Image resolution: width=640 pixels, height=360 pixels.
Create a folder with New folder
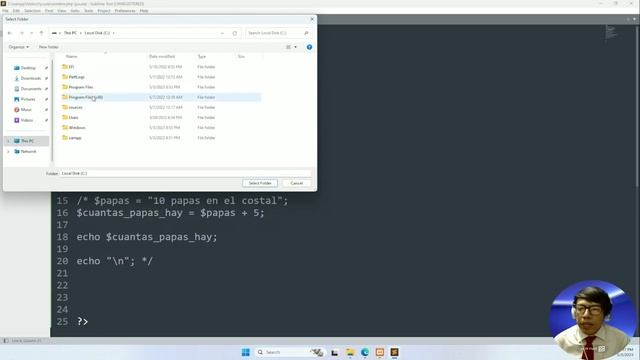(49, 47)
